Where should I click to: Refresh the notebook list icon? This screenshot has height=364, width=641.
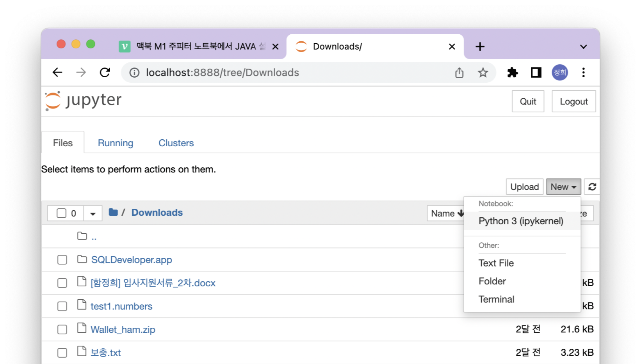tap(592, 187)
